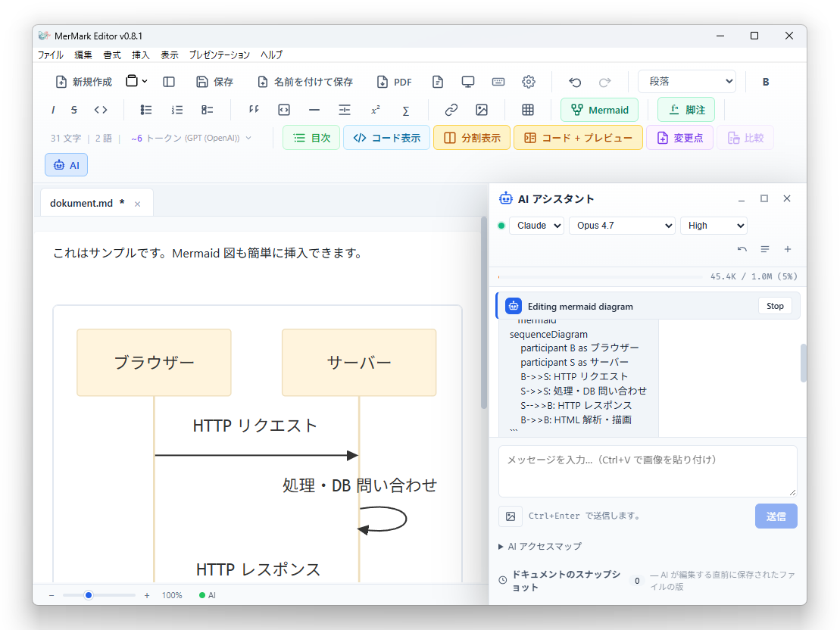Insert a task checklist

pos(208,110)
